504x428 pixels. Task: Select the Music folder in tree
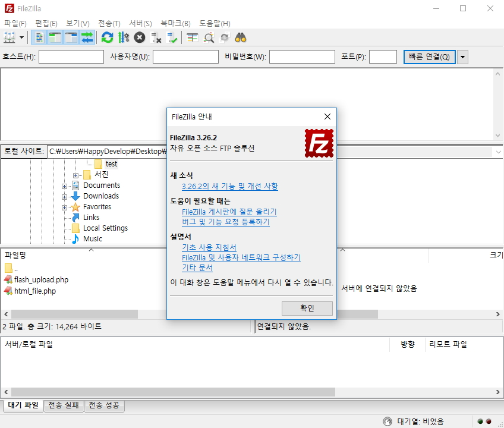[93, 238]
